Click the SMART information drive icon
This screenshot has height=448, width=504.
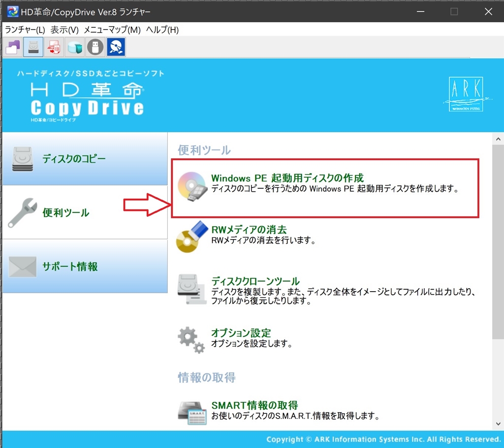(192, 413)
